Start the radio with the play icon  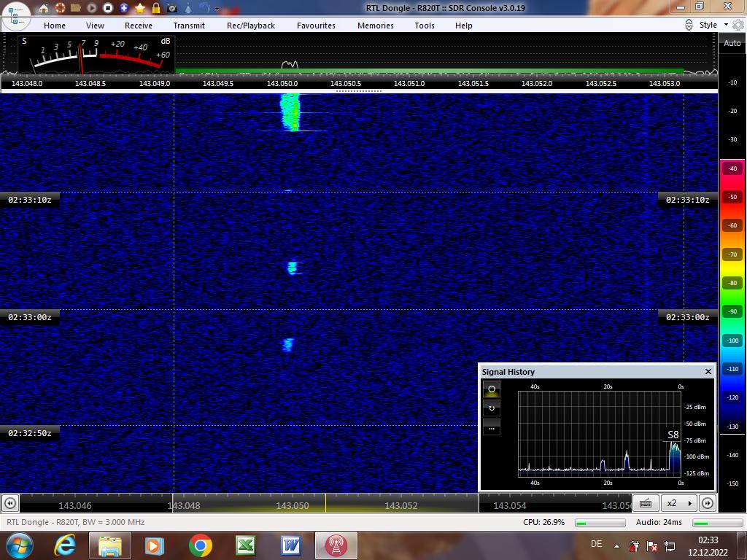[x=92, y=8]
